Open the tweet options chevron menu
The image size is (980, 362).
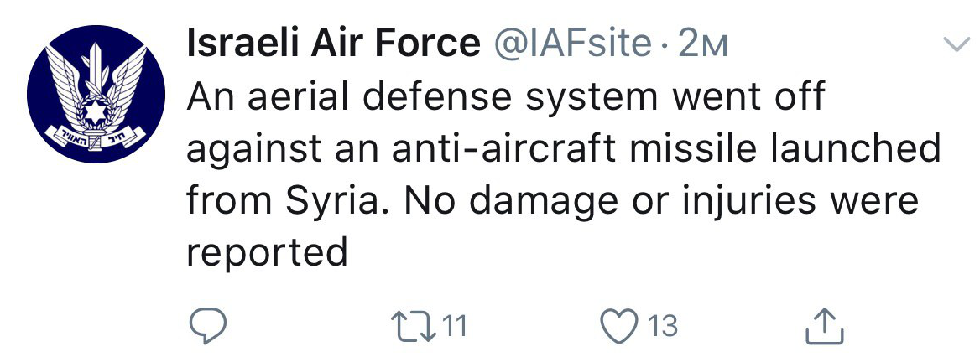pyautogui.click(x=955, y=44)
